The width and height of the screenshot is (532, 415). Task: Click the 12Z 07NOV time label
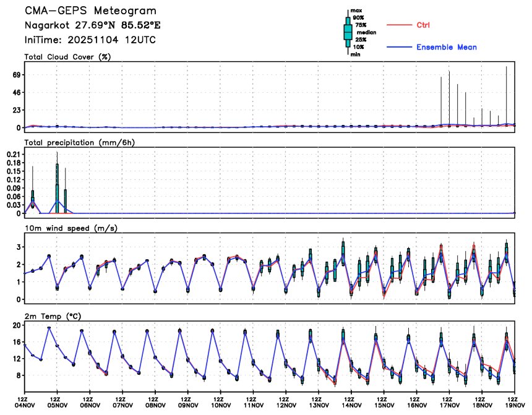click(x=122, y=402)
